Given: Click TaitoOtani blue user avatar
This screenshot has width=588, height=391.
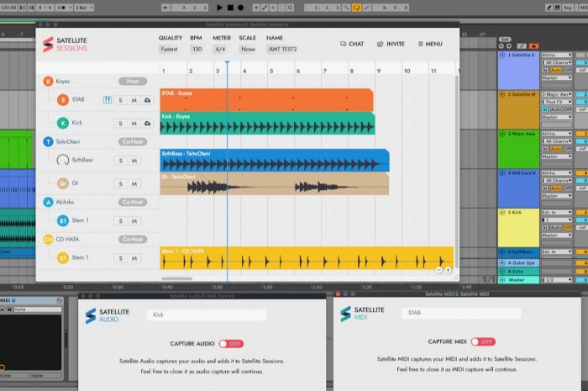Looking at the screenshot, I should 48,141.
